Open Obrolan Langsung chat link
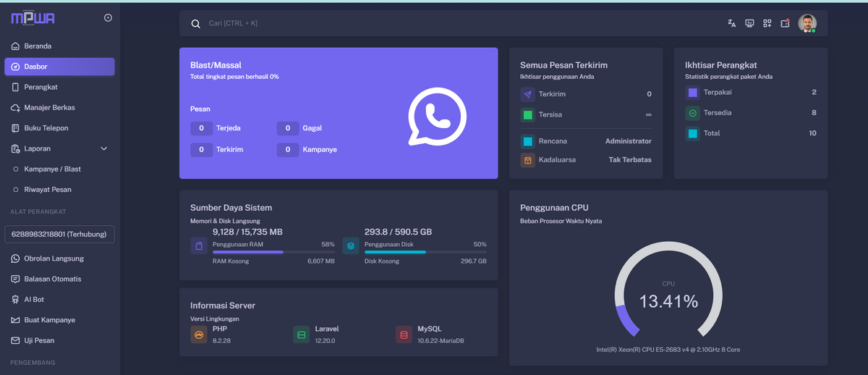The image size is (868, 375). [x=54, y=258]
